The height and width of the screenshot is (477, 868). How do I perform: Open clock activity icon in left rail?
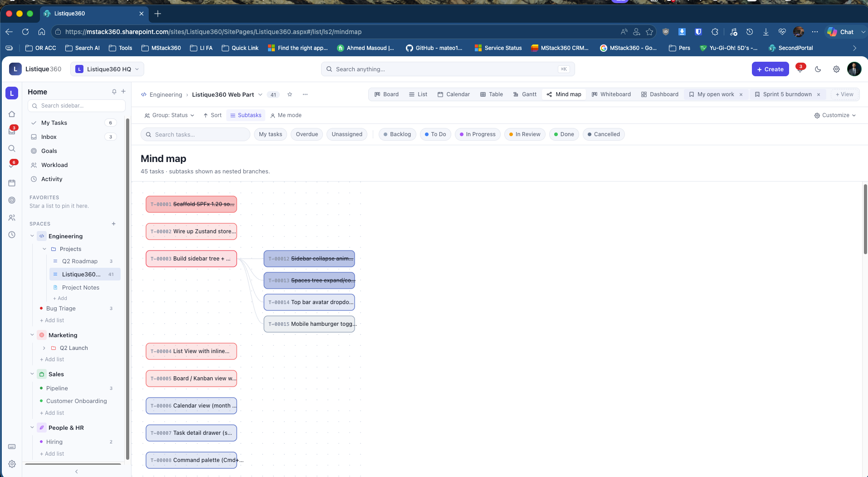[12, 235]
